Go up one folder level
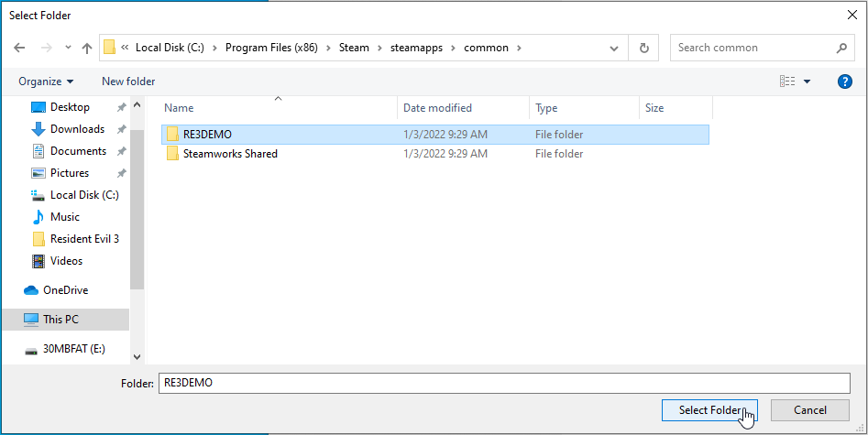 pos(86,49)
